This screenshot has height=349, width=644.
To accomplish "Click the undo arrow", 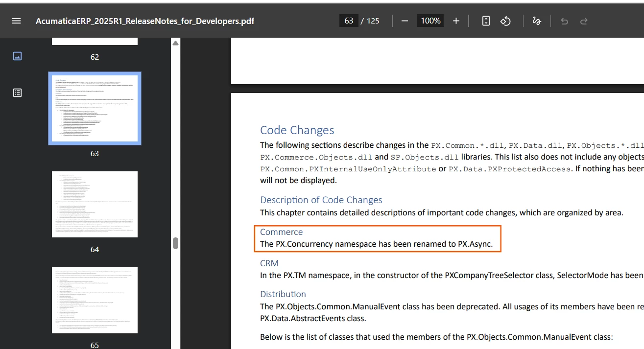I will tap(564, 21).
